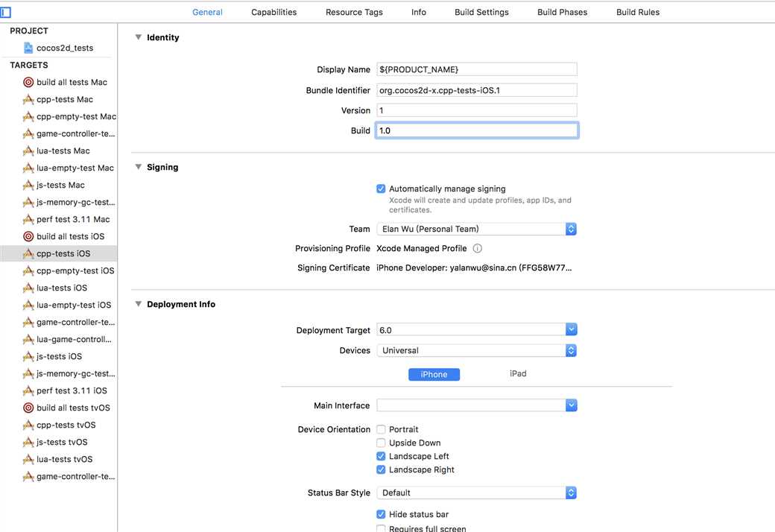Click the lua-tests Mac target icon
Viewport: 775px width, 532px height.
click(x=28, y=151)
